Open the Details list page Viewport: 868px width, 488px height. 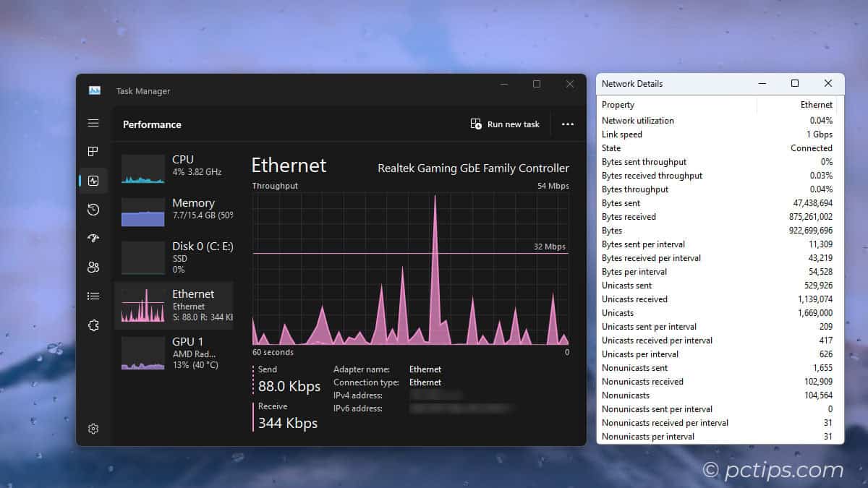pyautogui.click(x=93, y=296)
